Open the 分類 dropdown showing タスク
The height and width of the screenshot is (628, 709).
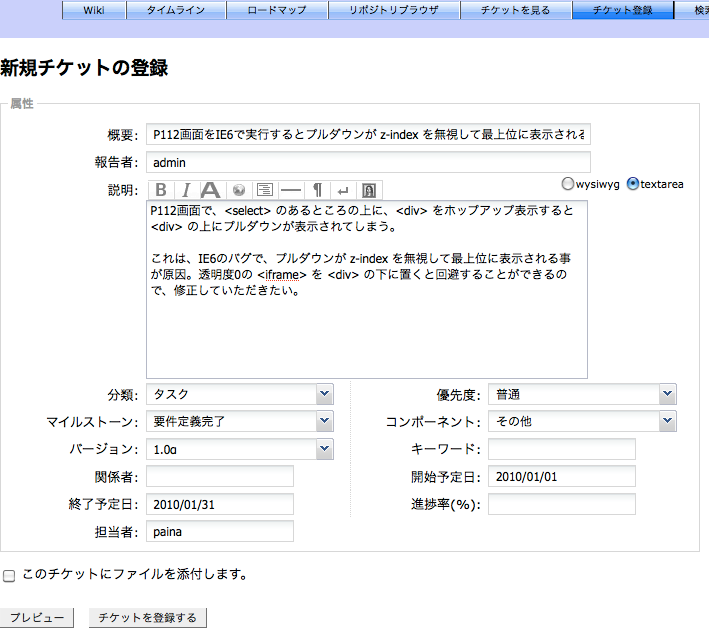[239, 394]
